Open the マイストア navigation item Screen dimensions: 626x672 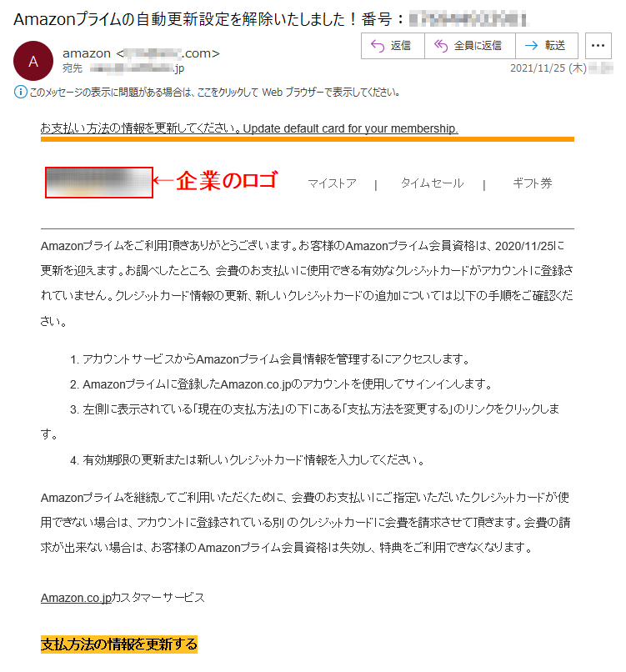(332, 183)
